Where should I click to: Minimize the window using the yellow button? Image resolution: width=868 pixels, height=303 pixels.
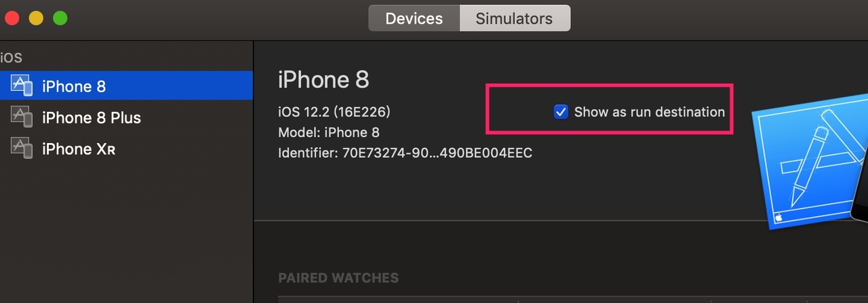36,18
